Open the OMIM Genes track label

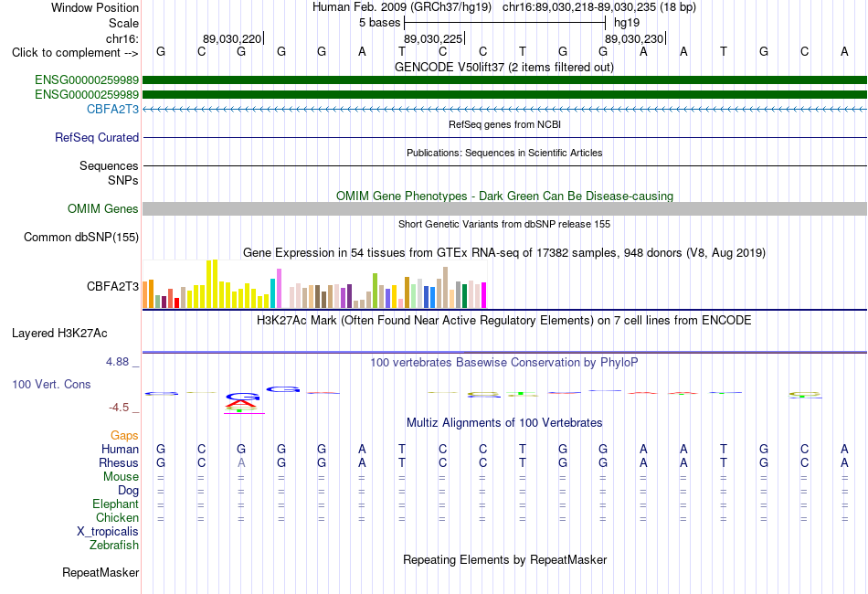pyautogui.click(x=102, y=208)
